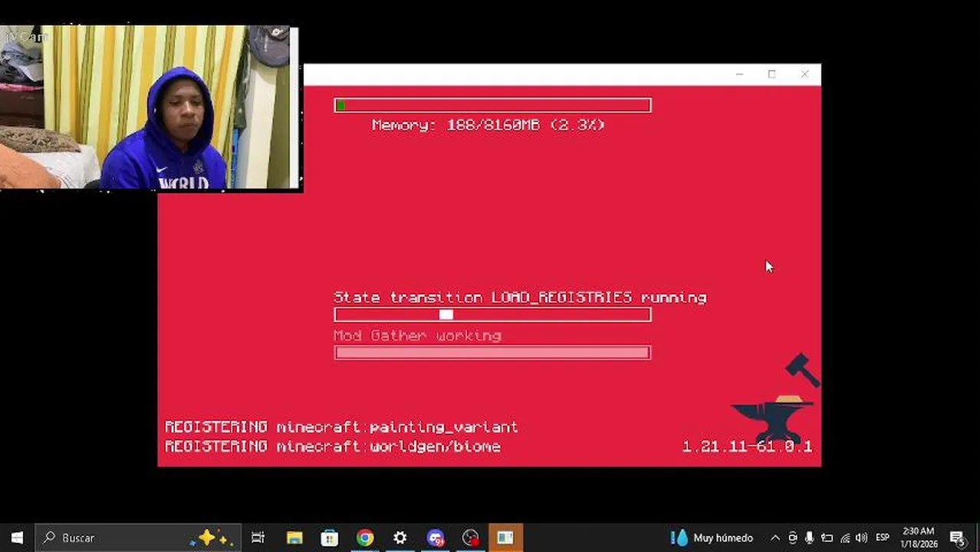Viewport: 980px width, 552px height.
Task: Close the Forge loading window
Action: pos(804,74)
